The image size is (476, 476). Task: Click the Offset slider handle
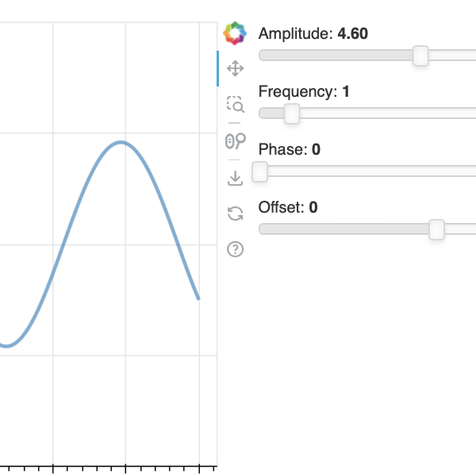(x=436, y=229)
